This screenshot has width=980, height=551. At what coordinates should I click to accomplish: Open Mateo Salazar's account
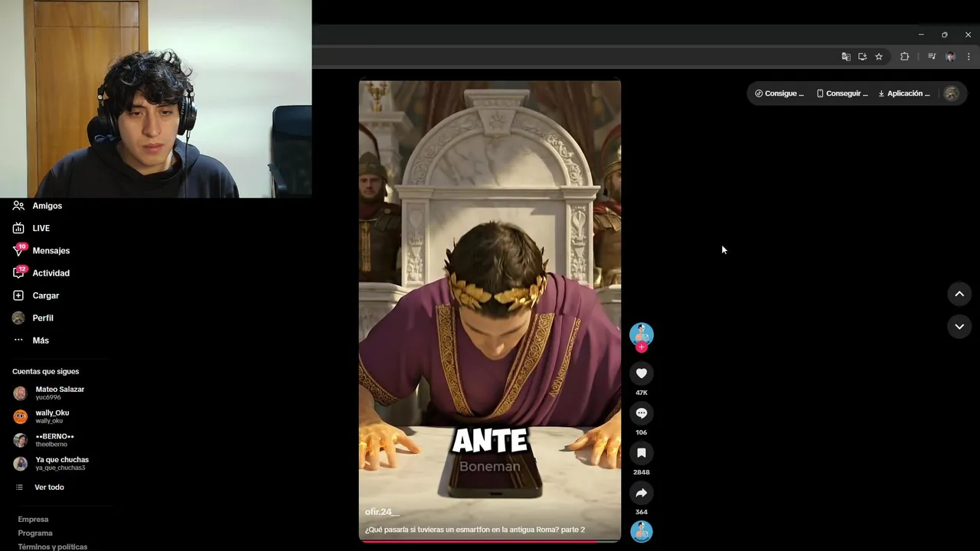[60, 393]
